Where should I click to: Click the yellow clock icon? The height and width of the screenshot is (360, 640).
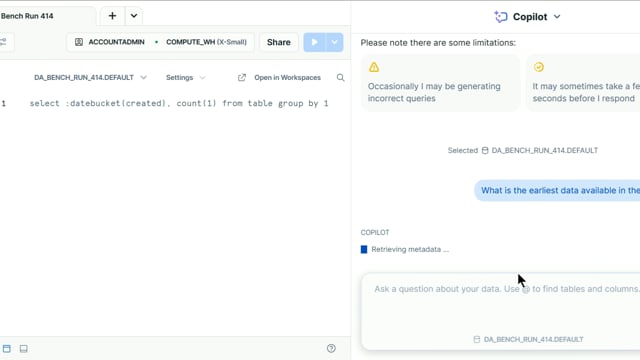point(539,67)
